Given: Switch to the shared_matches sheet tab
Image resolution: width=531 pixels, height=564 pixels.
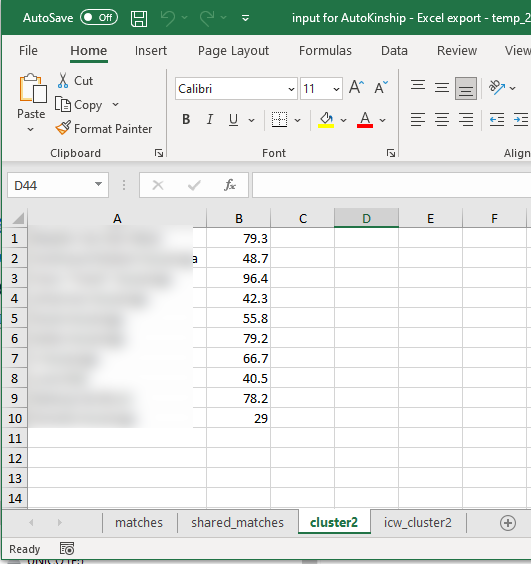Looking at the screenshot, I should [237, 523].
